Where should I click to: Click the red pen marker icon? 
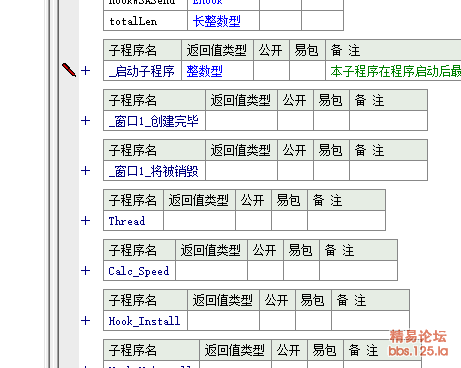(69, 70)
